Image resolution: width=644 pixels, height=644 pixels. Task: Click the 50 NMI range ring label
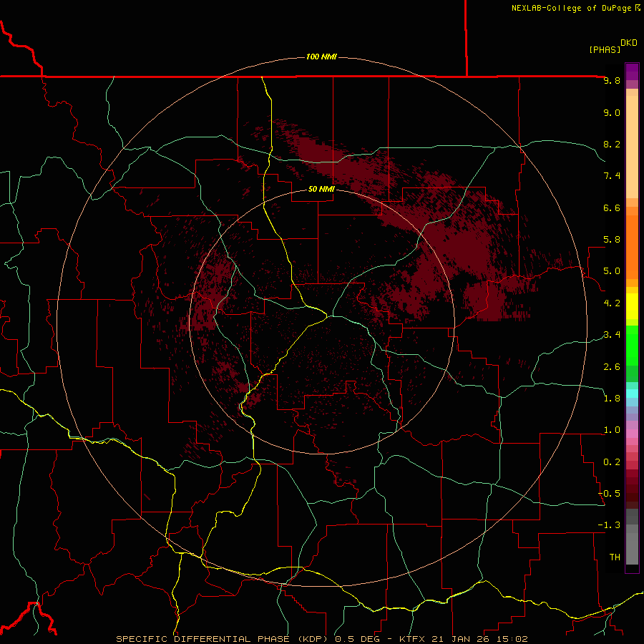click(x=321, y=190)
